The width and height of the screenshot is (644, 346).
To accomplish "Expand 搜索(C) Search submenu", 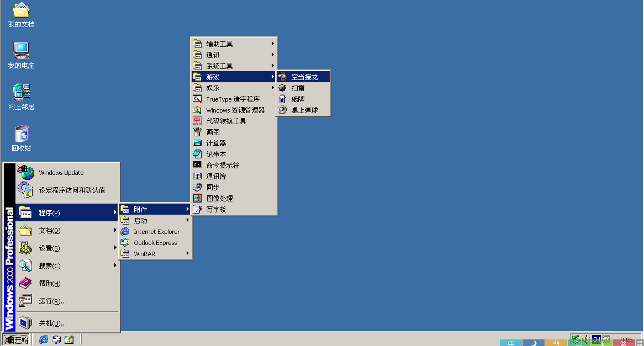I will click(x=67, y=266).
